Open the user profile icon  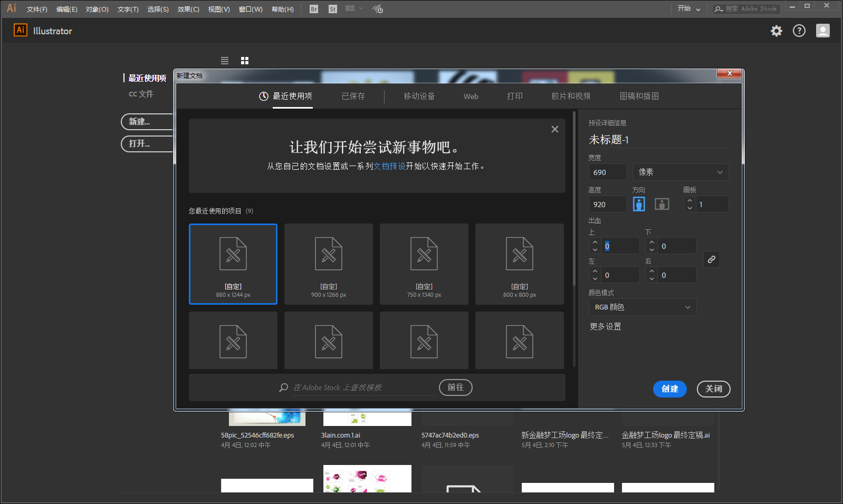pos(823,31)
